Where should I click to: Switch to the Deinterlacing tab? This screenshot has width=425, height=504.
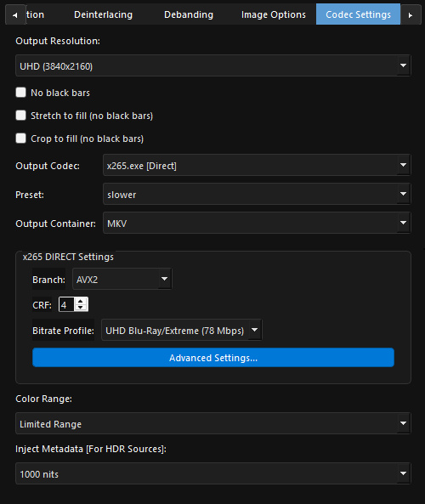(103, 14)
